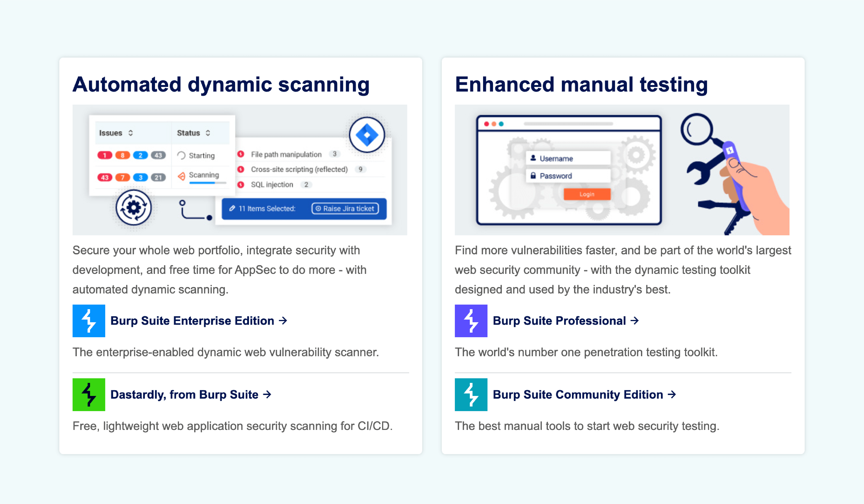Click the arrow after Burp Suite Community Edition

(x=672, y=395)
